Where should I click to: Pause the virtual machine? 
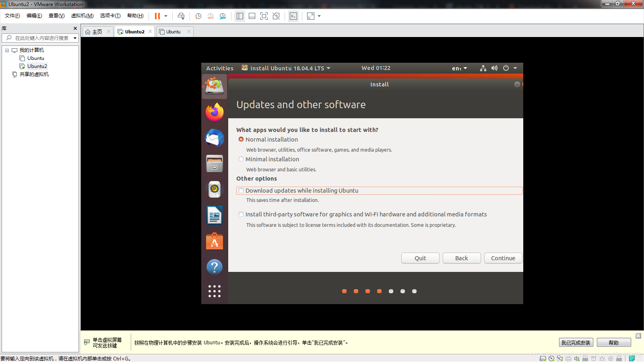pyautogui.click(x=157, y=16)
